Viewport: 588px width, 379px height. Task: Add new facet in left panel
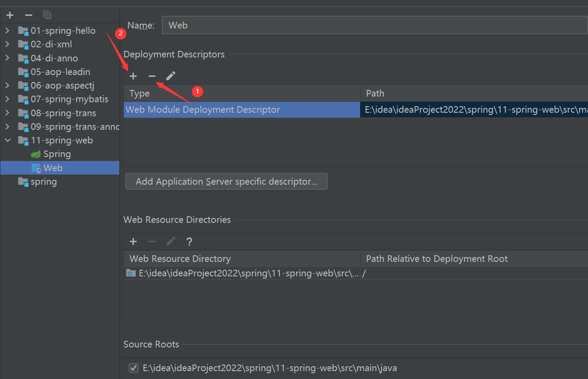tap(10, 15)
